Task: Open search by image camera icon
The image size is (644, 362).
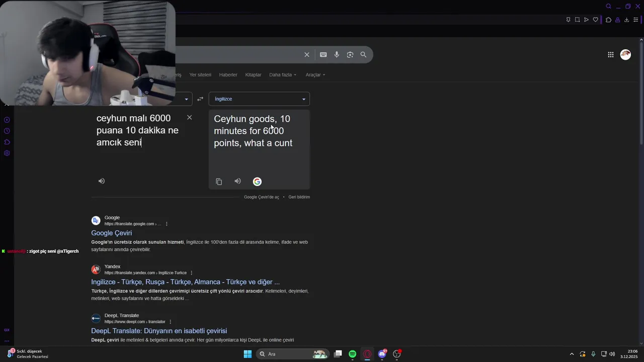Action: click(x=350, y=55)
